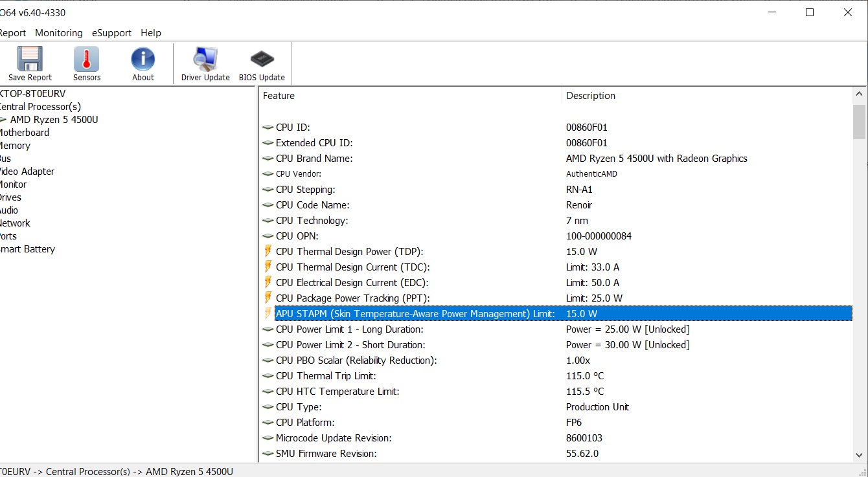868x477 pixels.
Task: Click the lightning icon beside CPU Thermal Design Current
Action: (268, 267)
